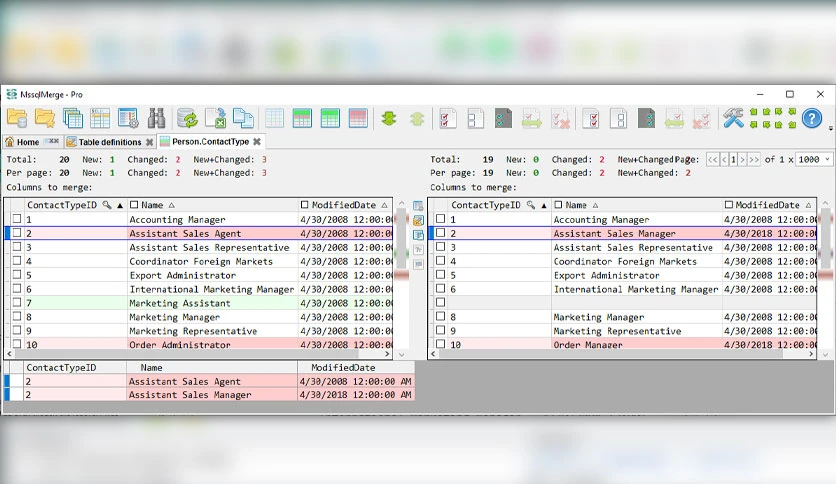The width and height of the screenshot is (836, 484).
Task: Click sort triangle beside right ModifiedDate header
Action: (x=808, y=205)
